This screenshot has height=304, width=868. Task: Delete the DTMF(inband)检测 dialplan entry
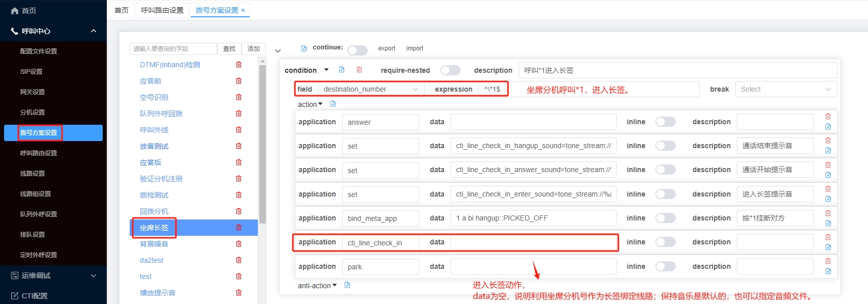(238, 65)
